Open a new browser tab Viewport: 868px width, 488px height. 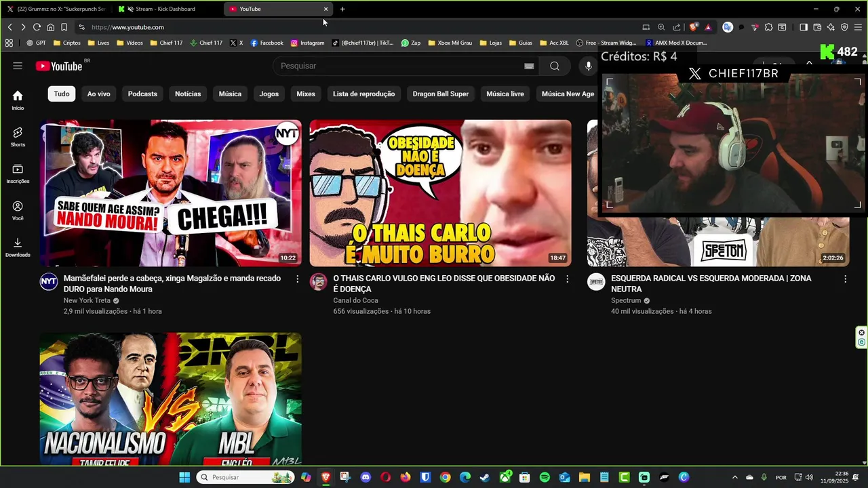coord(342,9)
